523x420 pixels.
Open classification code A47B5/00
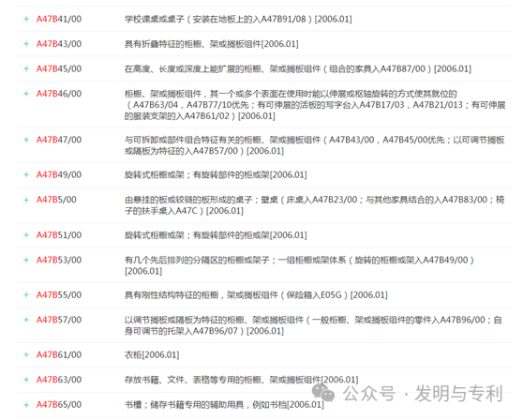56,200
